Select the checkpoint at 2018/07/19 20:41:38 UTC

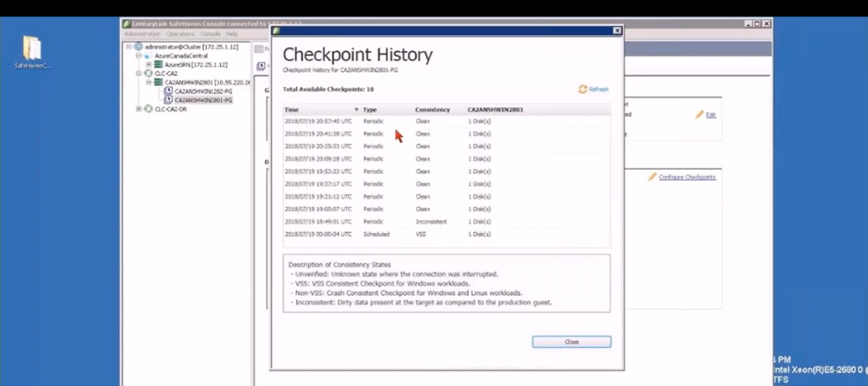pyautogui.click(x=447, y=134)
